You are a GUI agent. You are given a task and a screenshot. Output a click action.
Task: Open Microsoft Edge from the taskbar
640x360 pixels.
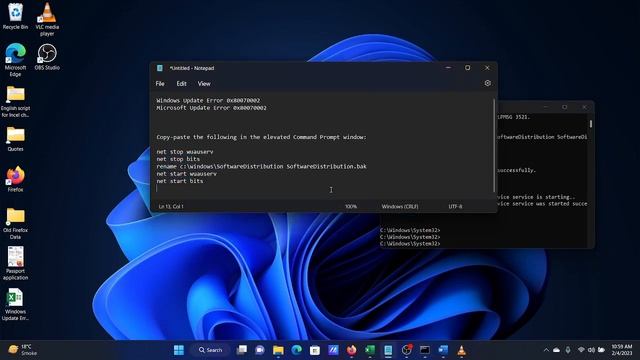296,350
